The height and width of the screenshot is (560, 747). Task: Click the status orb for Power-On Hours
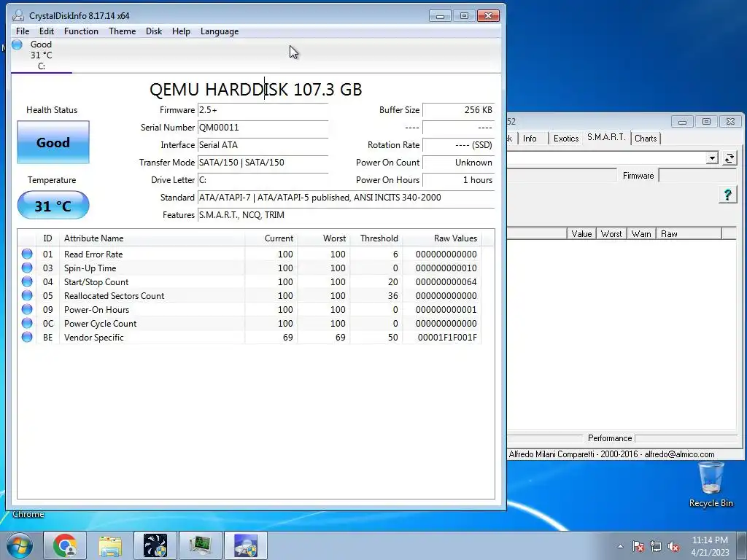coord(27,309)
